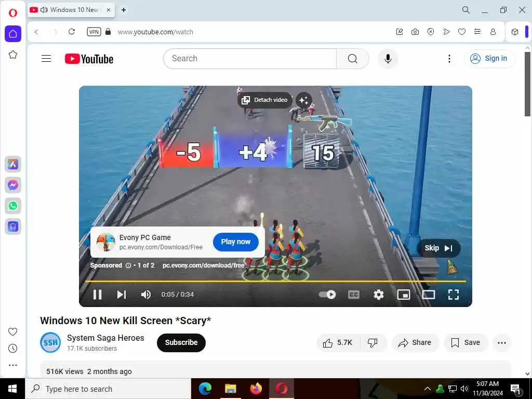Save video to playlist
The width and height of the screenshot is (532, 399).
[x=465, y=343]
